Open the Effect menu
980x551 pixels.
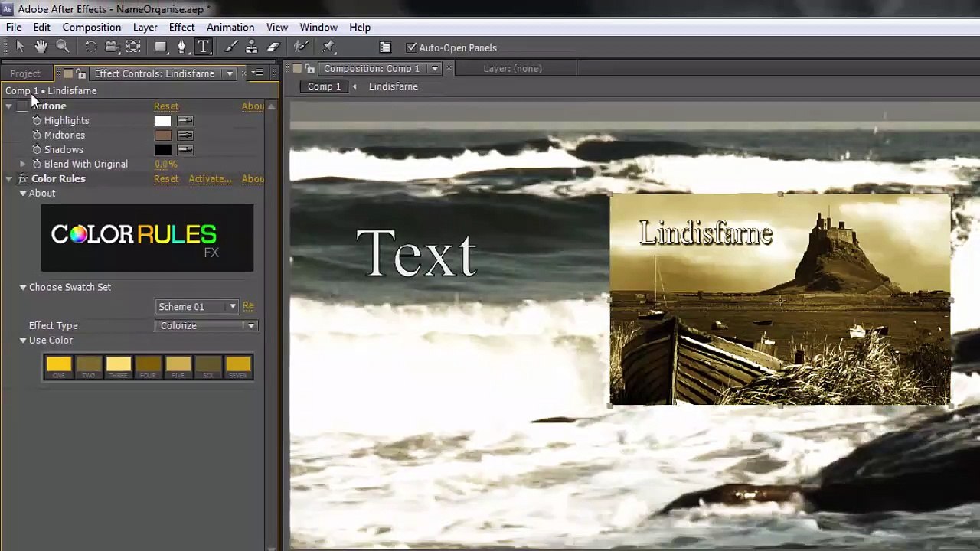[181, 27]
